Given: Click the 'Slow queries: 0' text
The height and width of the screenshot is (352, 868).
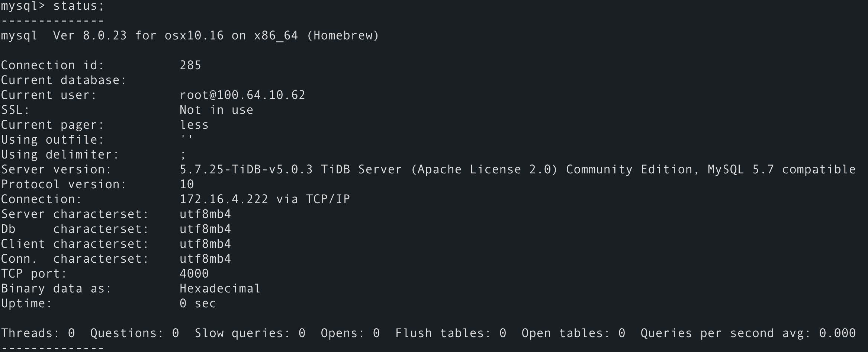Looking at the screenshot, I should (x=250, y=333).
